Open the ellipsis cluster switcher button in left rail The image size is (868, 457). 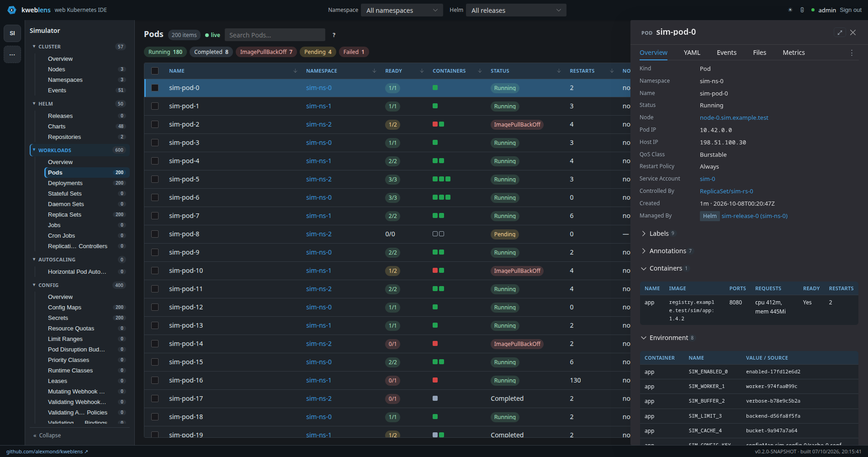point(12,54)
